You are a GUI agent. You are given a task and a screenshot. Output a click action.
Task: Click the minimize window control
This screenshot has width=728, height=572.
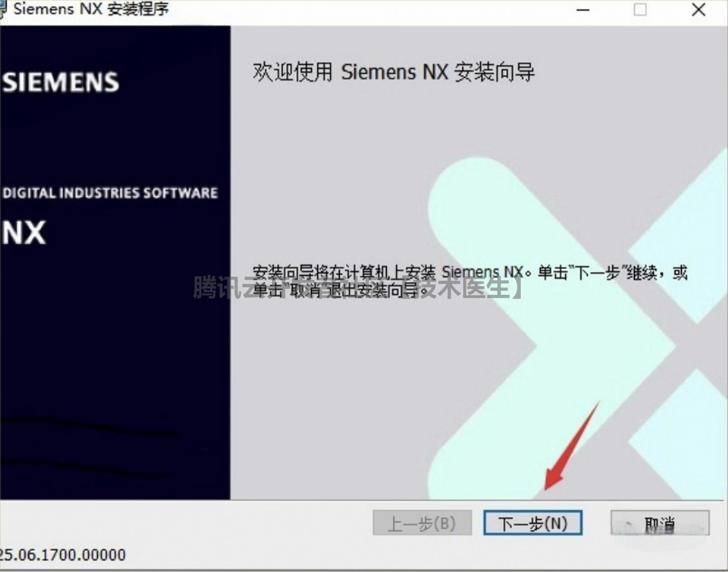(583, 9)
